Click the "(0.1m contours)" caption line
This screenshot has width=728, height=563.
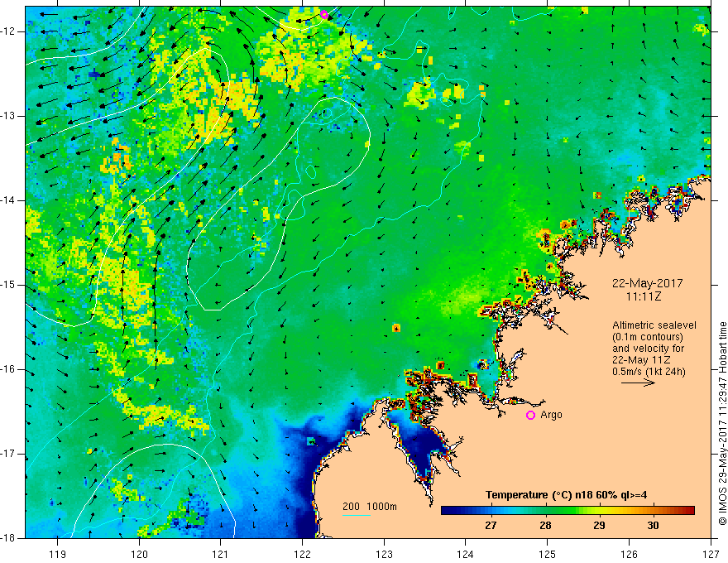click(x=648, y=337)
